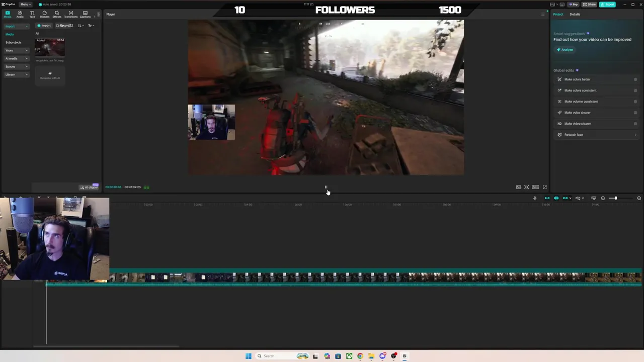The height and width of the screenshot is (362, 644).
Task: Click the Pro upgrade button
Action: coord(574,5)
